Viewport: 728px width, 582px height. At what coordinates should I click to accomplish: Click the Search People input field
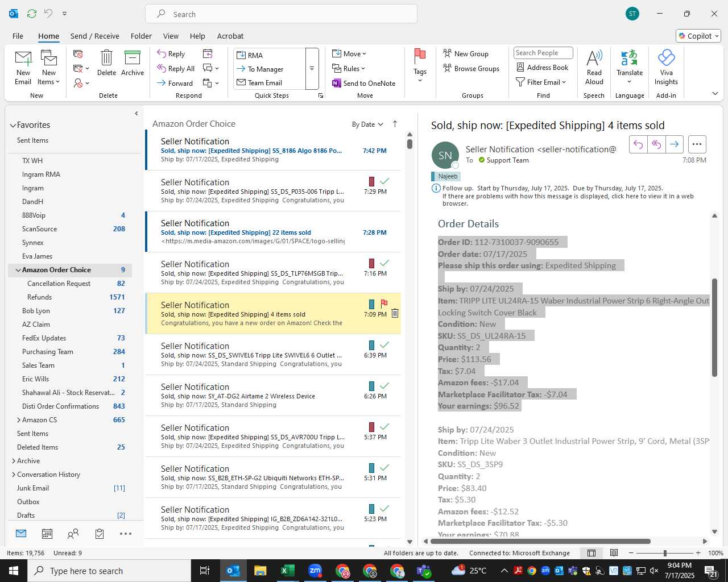click(x=543, y=53)
